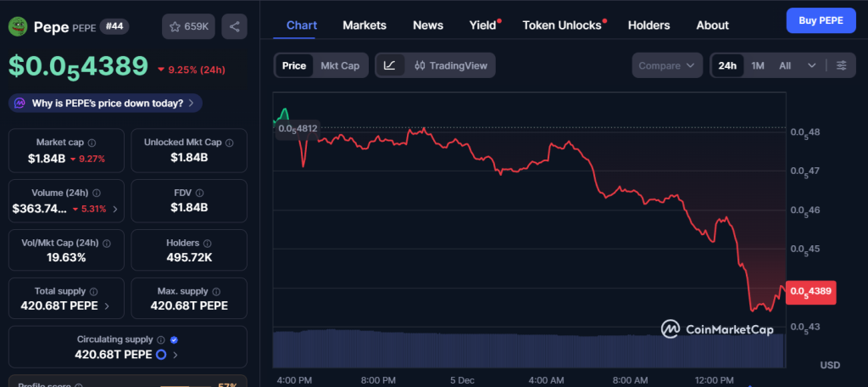
Task: Click the Market cap info icon
Action: click(92, 143)
